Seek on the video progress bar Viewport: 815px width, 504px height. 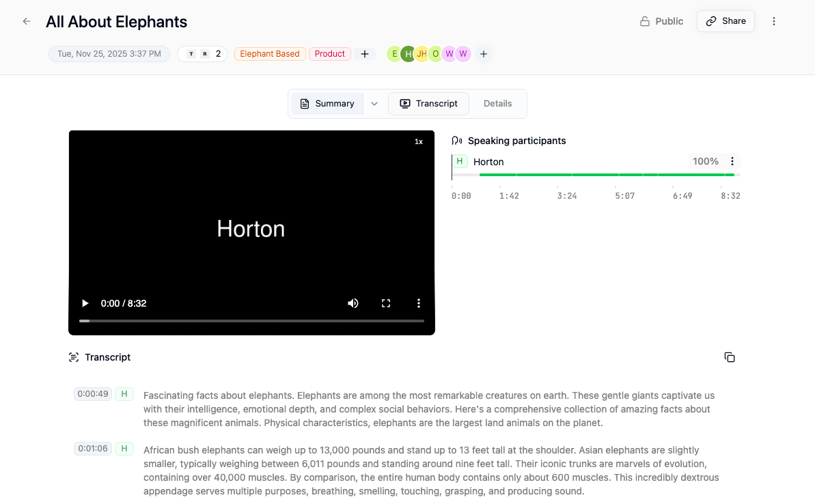tap(251, 321)
